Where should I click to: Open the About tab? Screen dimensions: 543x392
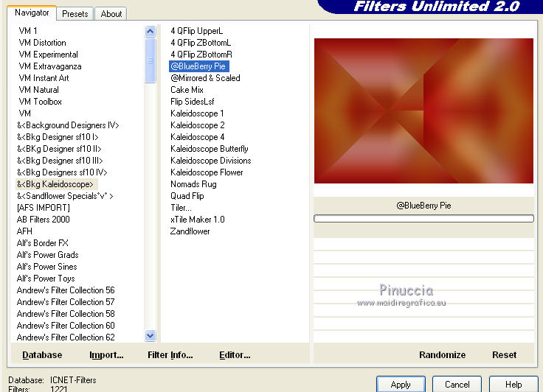[x=111, y=14]
